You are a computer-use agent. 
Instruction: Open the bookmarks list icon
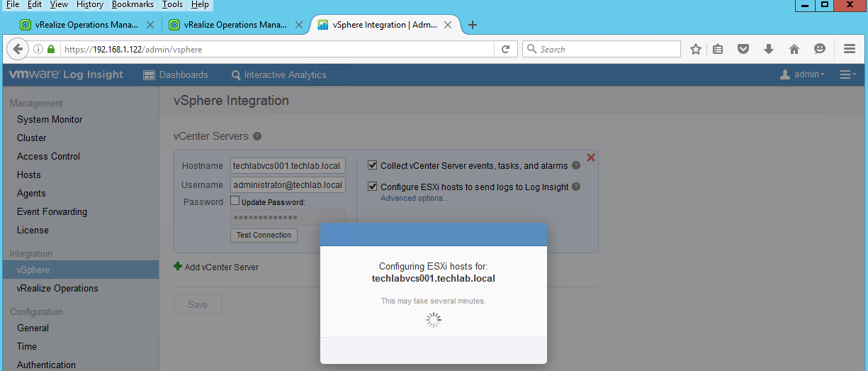[x=718, y=49]
